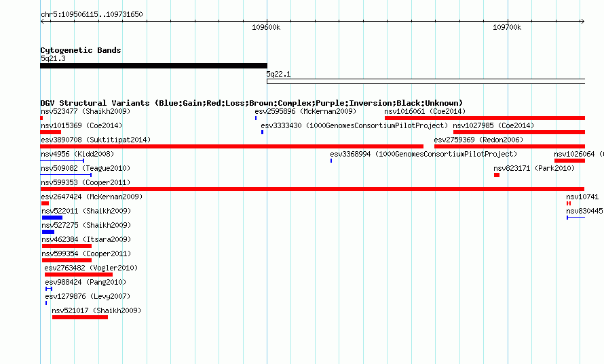This screenshot has width=604, height=364.
Task: Click nsv599353 (Cooper2011) label
Action: [86, 183]
